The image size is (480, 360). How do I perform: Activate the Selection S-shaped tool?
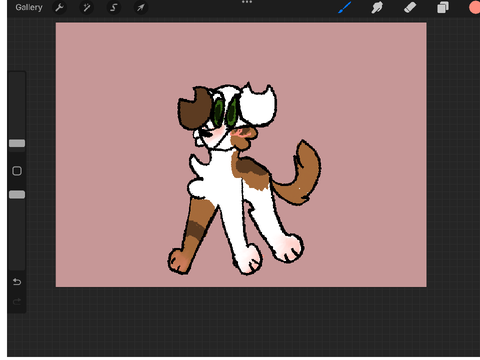113,7
